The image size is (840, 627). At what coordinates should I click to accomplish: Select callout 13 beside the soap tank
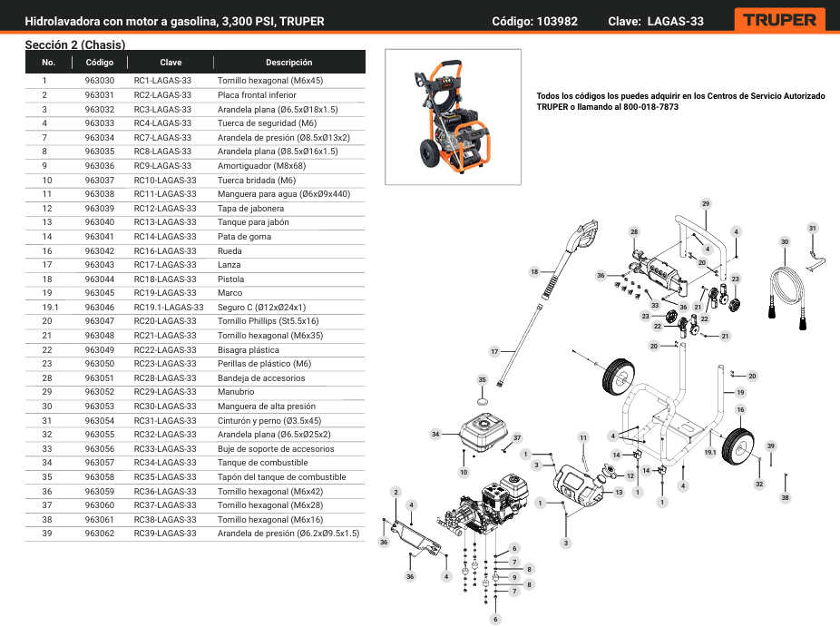coord(619,492)
